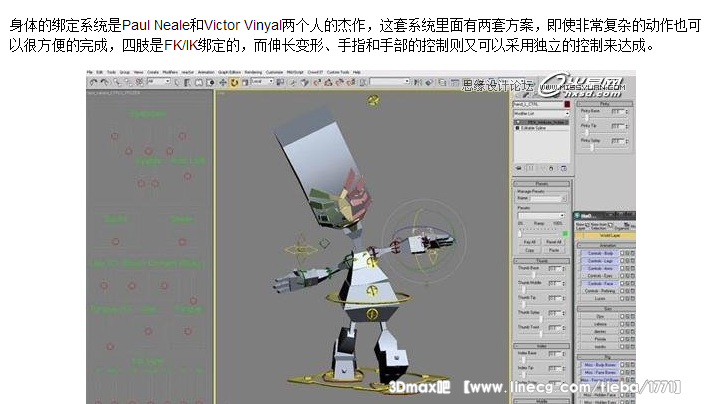The image size is (710, 404).
Task: Click Organize in the layer panel
Action: [x=623, y=226]
